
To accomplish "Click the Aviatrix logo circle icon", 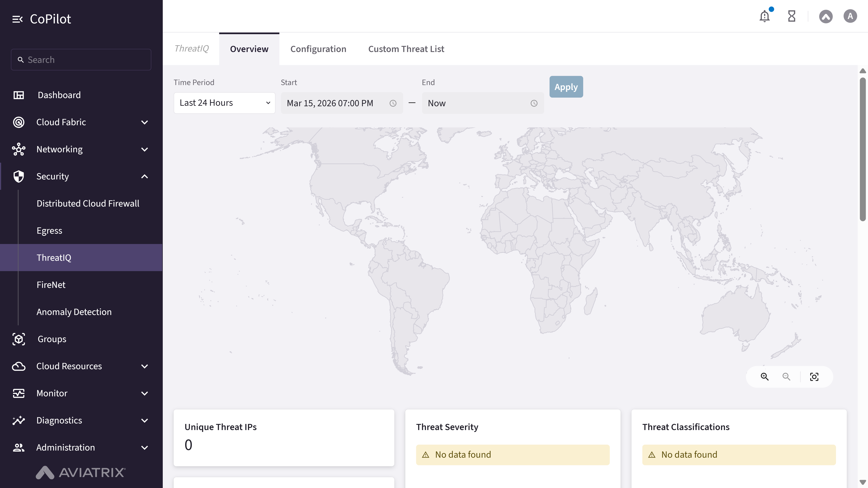I will click(x=826, y=16).
